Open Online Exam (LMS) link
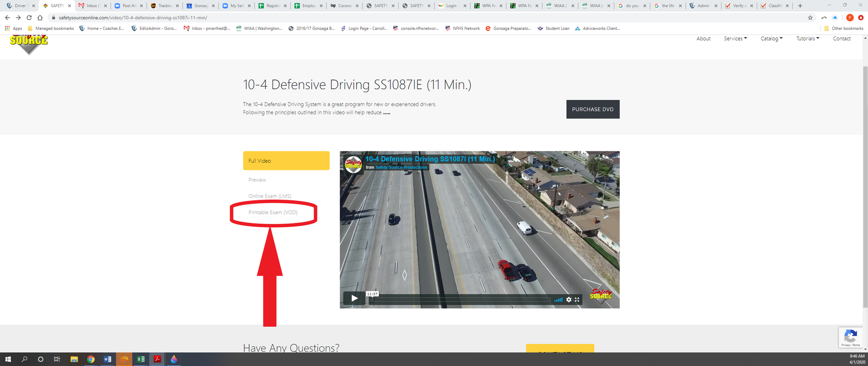The image size is (868, 366). coord(269,196)
